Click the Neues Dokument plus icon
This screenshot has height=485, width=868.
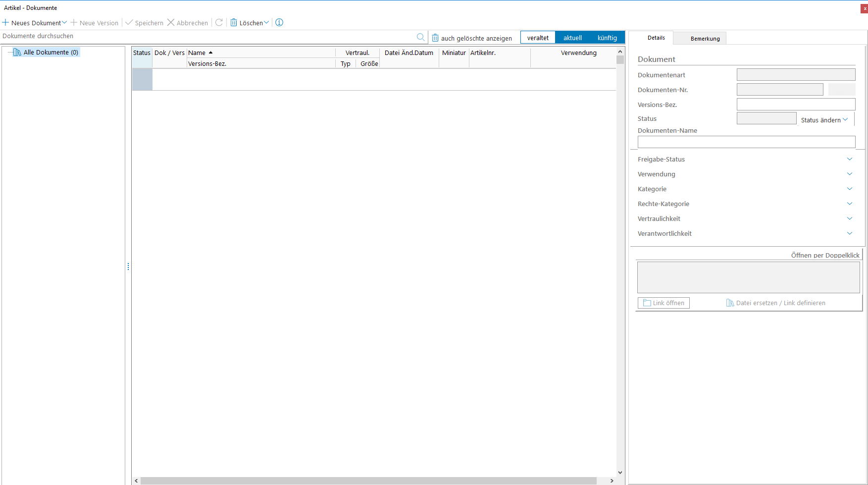pos(6,23)
